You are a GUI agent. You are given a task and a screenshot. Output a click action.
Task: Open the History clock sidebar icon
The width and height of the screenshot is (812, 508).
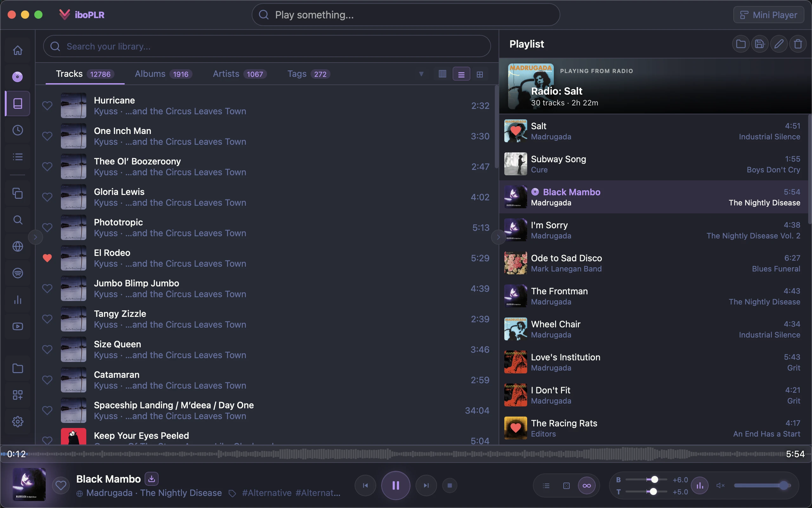pyautogui.click(x=17, y=130)
